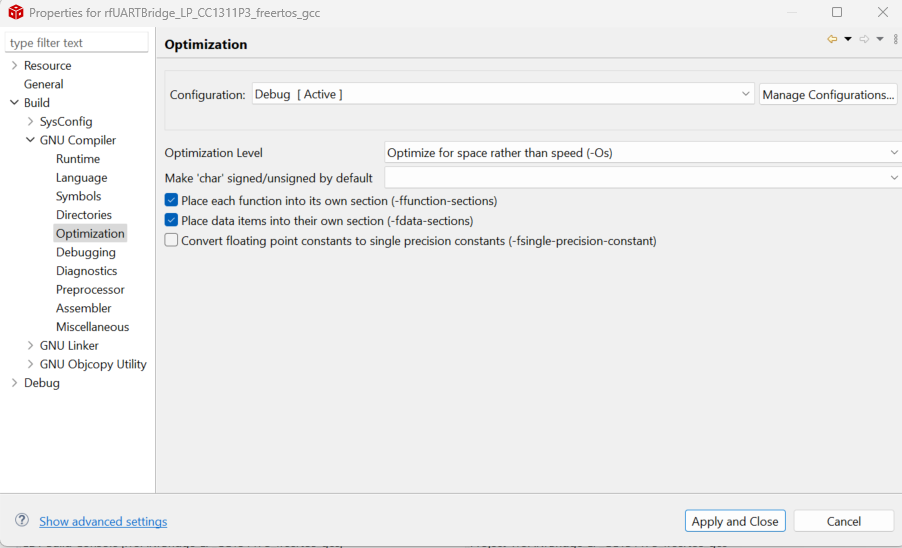Click the Apply and Close button
The width and height of the screenshot is (902, 548).
coord(735,521)
